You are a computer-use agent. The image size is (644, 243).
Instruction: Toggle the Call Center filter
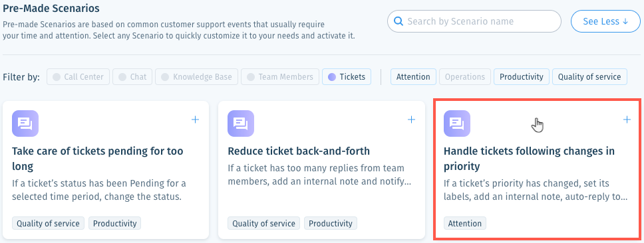(78, 76)
